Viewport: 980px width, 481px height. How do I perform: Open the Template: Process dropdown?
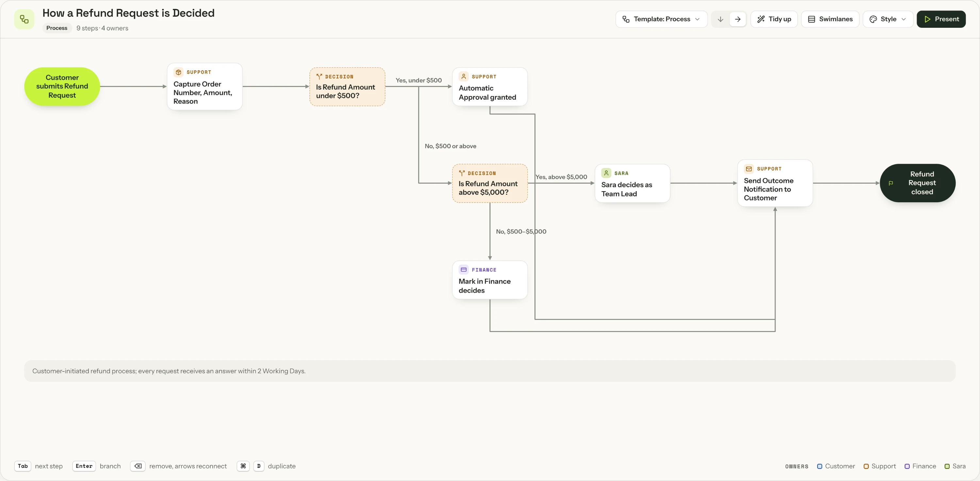pyautogui.click(x=661, y=19)
